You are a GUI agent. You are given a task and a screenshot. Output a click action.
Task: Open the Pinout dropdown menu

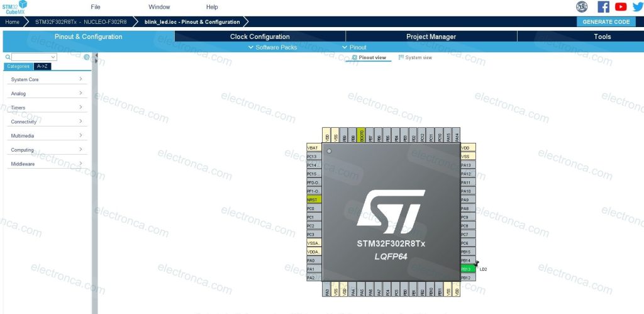click(354, 47)
